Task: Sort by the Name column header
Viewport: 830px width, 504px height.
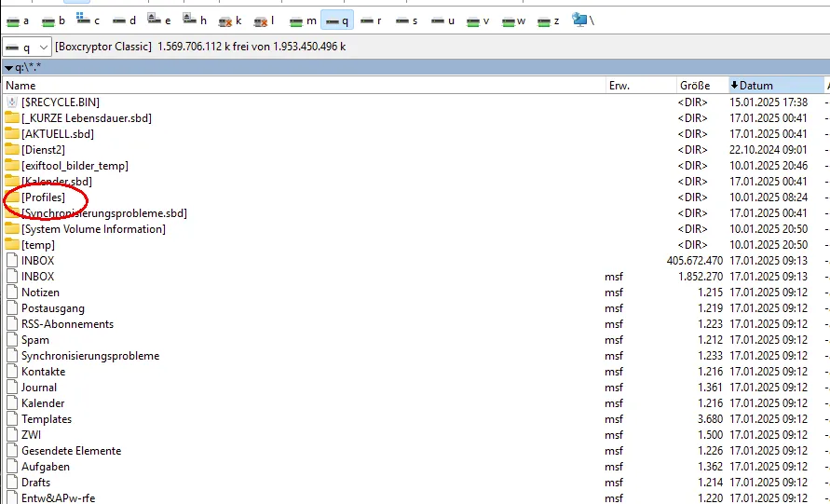Action: (x=304, y=85)
